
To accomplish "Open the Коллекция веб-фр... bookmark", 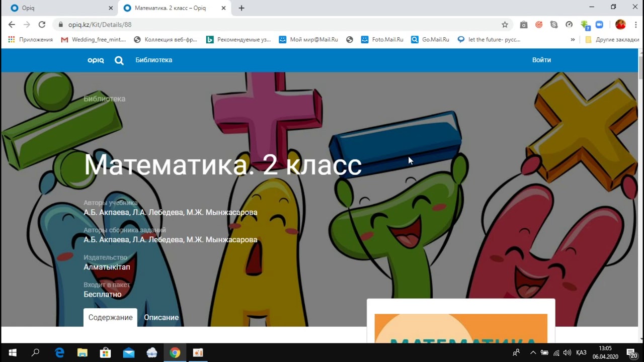I will click(166, 39).
